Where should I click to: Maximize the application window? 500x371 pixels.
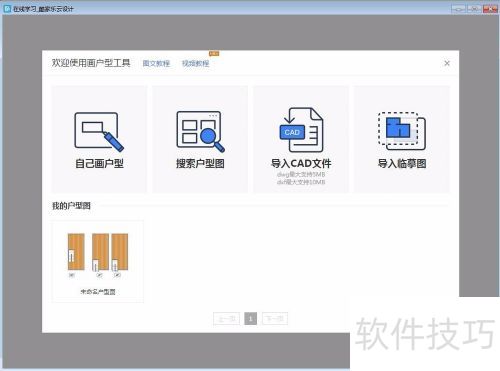[474, 9]
